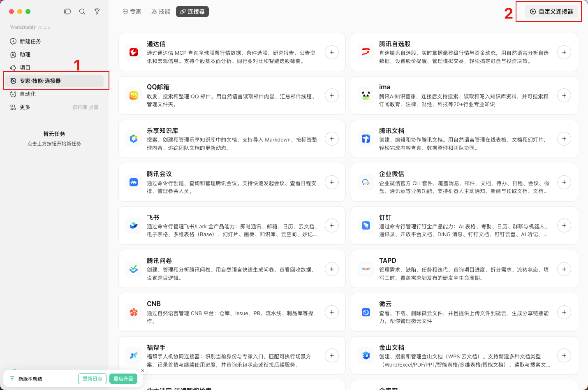
Task: Click the filter funnel icon in sidebar header
Action: (97, 12)
